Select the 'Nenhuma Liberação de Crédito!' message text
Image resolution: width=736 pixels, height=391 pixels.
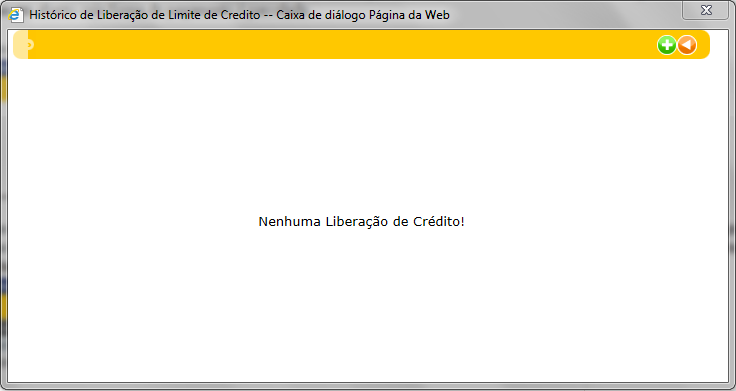click(x=361, y=222)
